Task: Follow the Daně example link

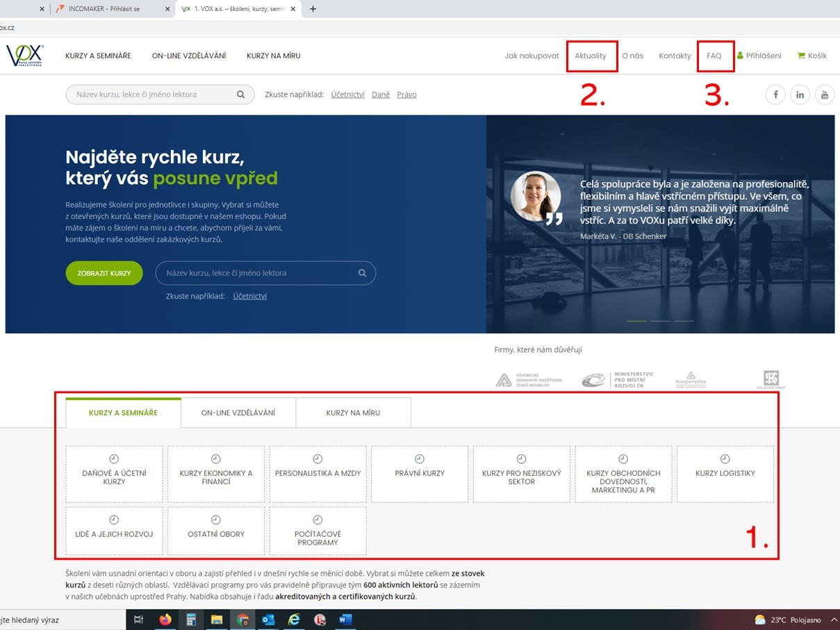Action: (x=381, y=94)
